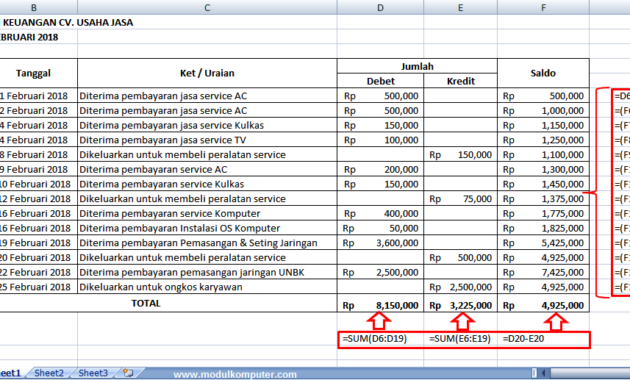Click the Insert Worksheet icon beside Sheet3
630x380 pixels.
click(x=128, y=373)
